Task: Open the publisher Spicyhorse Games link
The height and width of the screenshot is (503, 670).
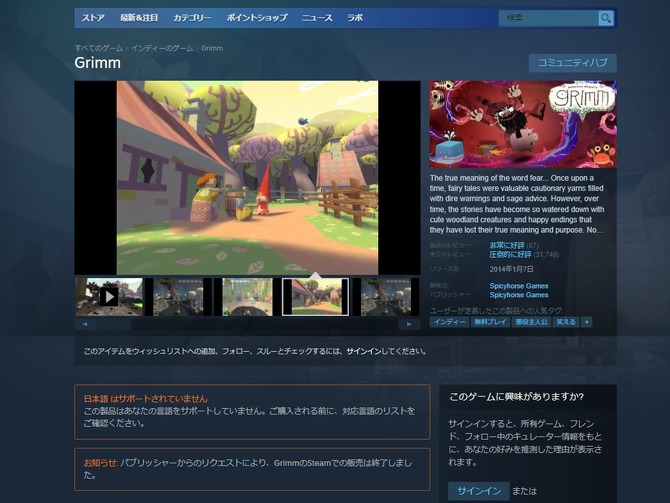Action: [x=519, y=295]
